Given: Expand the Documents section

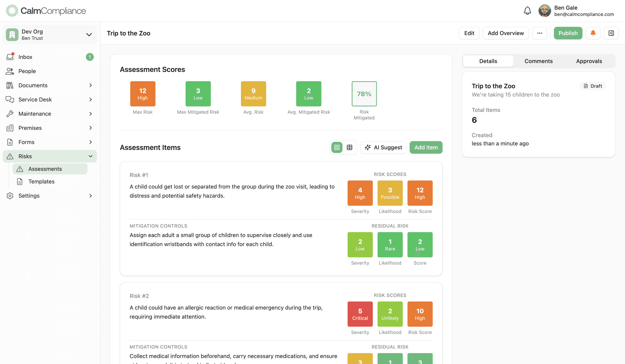Looking at the screenshot, I should coord(90,85).
